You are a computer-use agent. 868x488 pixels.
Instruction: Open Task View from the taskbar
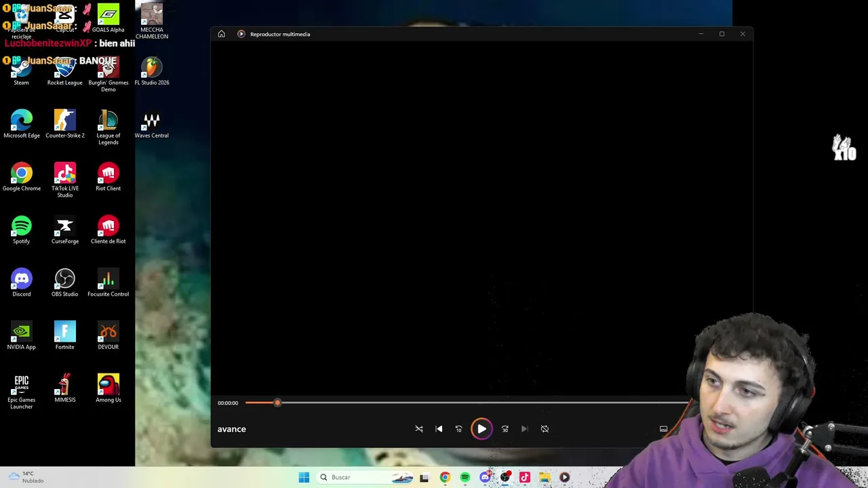click(x=425, y=477)
